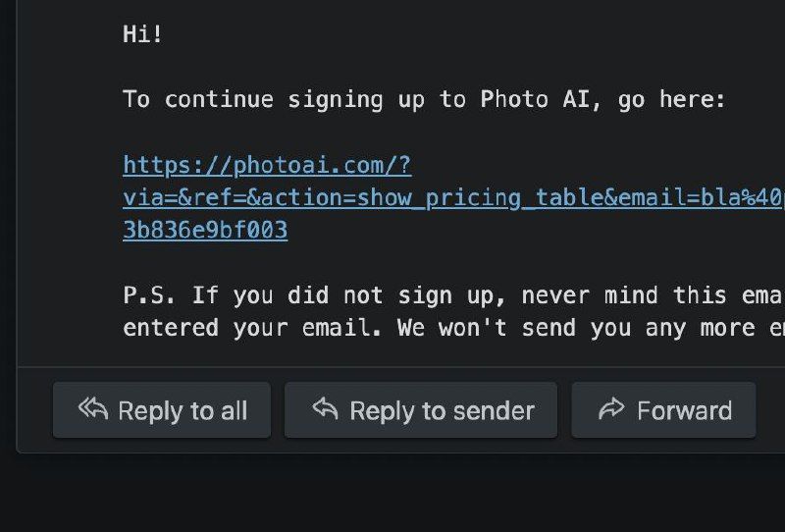Viewport: 785px width, 532px height.
Task: Click the "via=&ref=&action" link line start
Action: 186,197
